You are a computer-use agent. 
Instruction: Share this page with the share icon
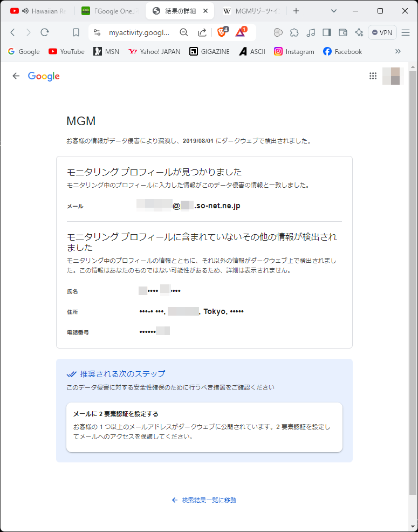202,32
